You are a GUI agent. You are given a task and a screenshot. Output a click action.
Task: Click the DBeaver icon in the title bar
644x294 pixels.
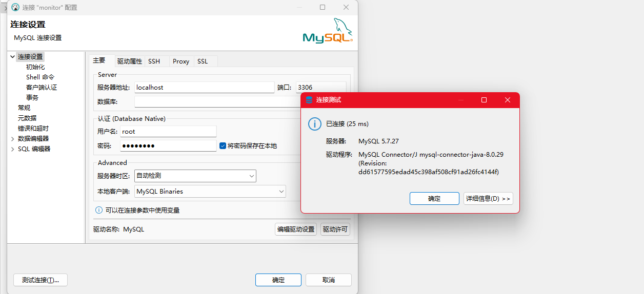(15, 8)
